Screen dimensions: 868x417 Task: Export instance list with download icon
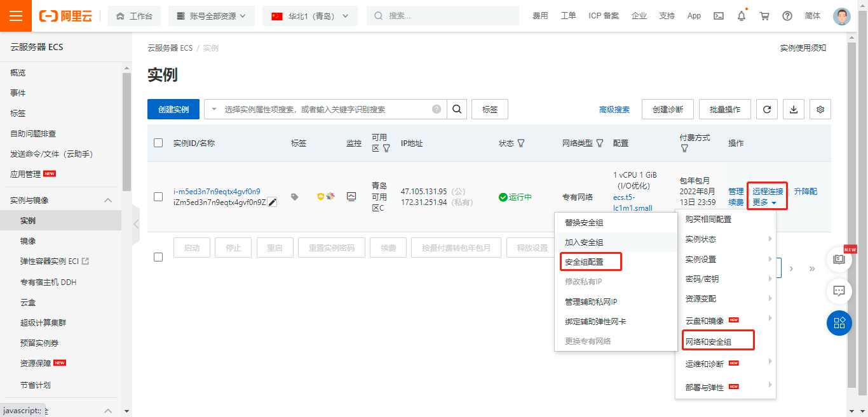click(x=794, y=109)
